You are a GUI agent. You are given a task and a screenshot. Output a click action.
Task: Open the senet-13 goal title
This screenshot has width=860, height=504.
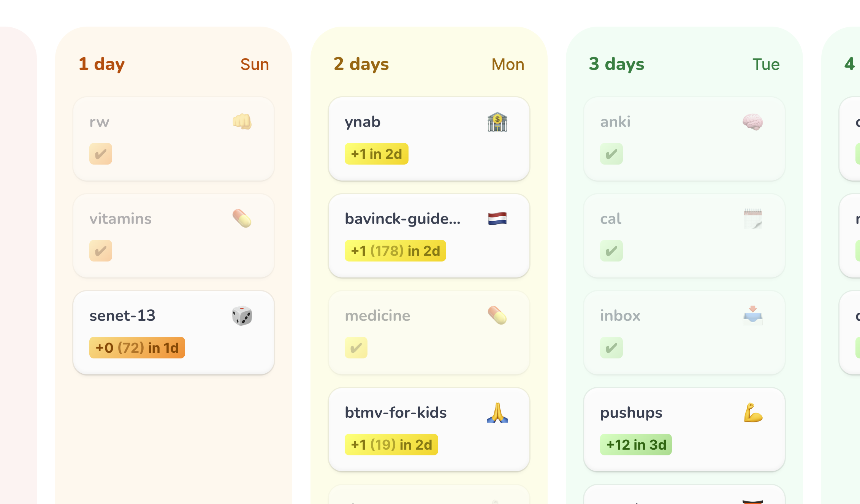pos(122,315)
